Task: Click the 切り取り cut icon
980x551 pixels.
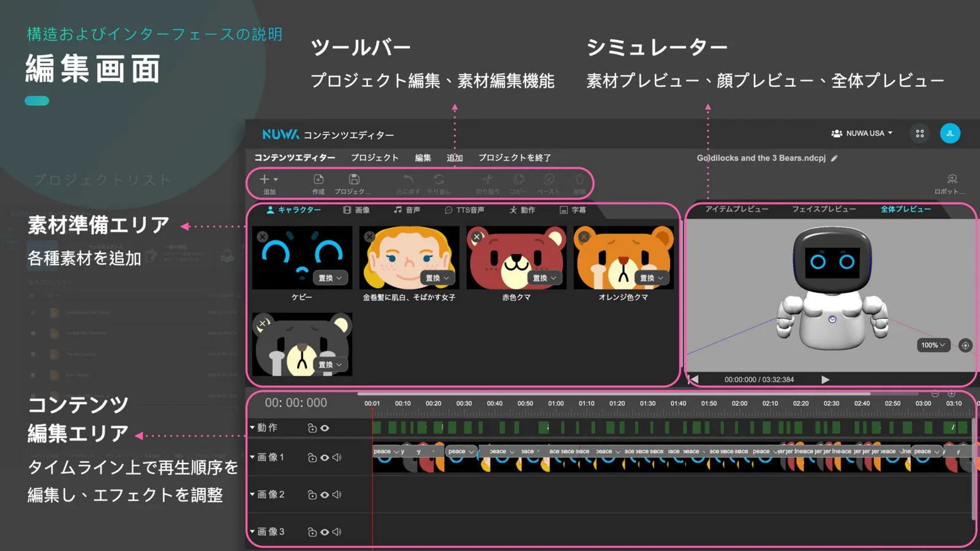Action: pyautogui.click(x=488, y=179)
